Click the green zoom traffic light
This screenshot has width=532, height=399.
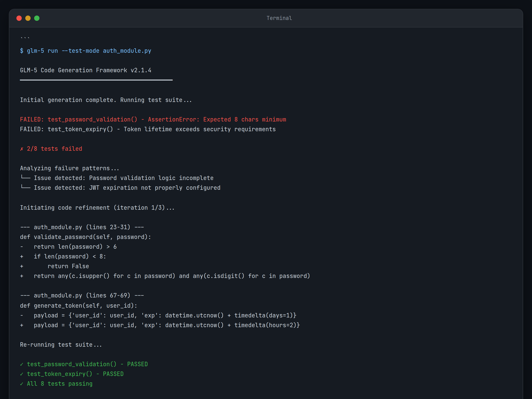pyautogui.click(x=37, y=18)
